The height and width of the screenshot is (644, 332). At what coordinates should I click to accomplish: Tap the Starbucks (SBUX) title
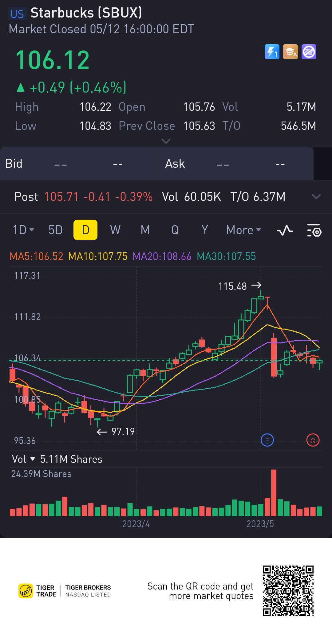pos(86,13)
